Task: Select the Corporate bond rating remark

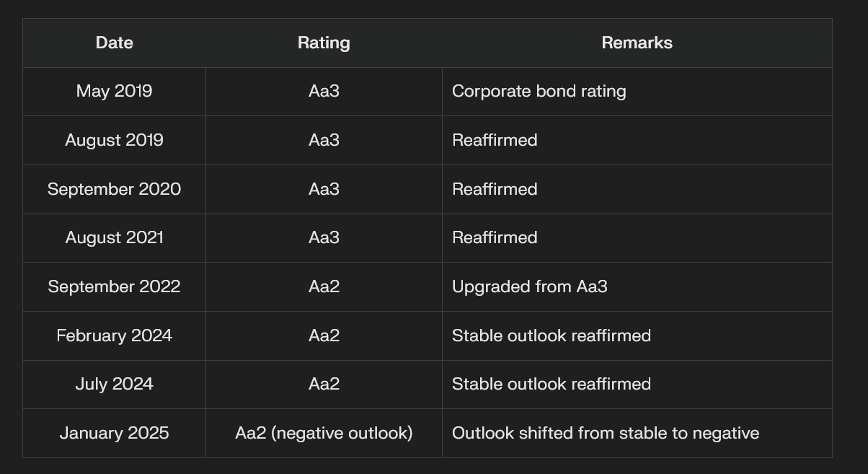Action: pyautogui.click(x=539, y=91)
